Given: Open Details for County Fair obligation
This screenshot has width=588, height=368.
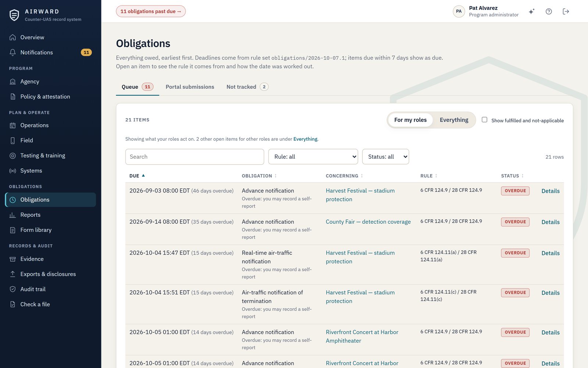Looking at the screenshot, I should 550,222.
